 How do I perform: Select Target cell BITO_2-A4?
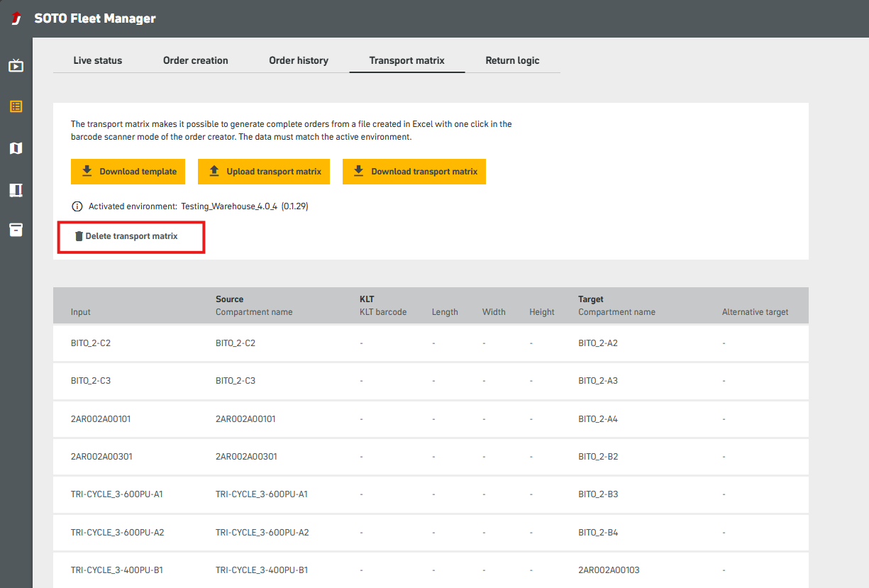[x=598, y=419]
